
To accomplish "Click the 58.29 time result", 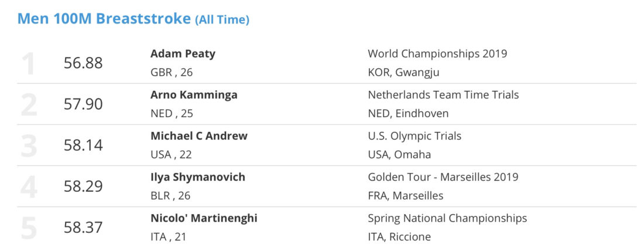I will click(83, 187).
